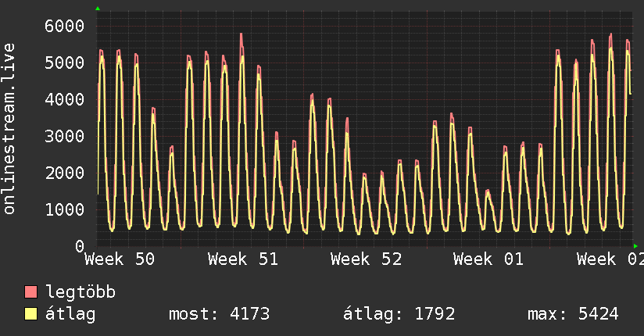Click the 'max: 5424' statistic
The height and width of the screenshot is (336, 644).
(573, 314)
